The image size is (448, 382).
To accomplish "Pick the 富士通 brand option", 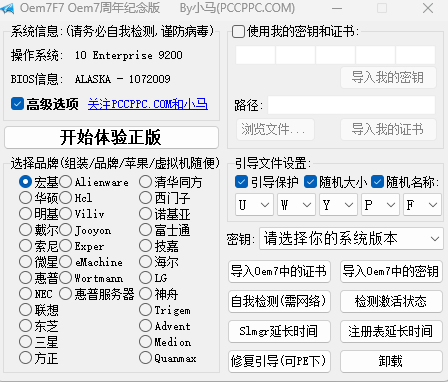I will (145, 230).
